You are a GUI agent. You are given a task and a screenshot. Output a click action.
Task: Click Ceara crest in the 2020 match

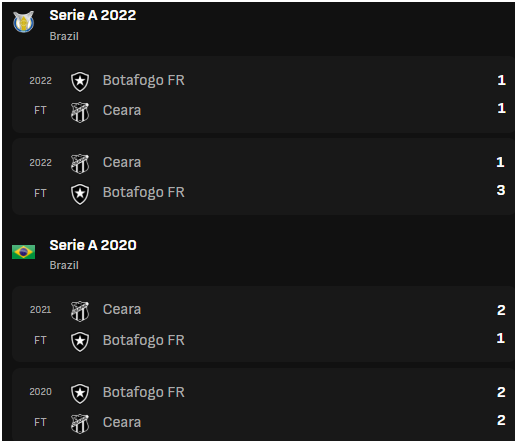80,423
